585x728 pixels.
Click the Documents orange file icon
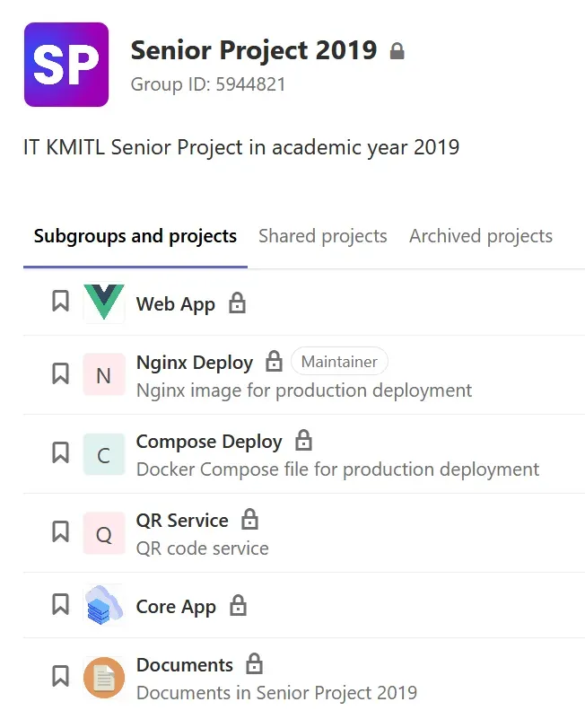(104, 678)
